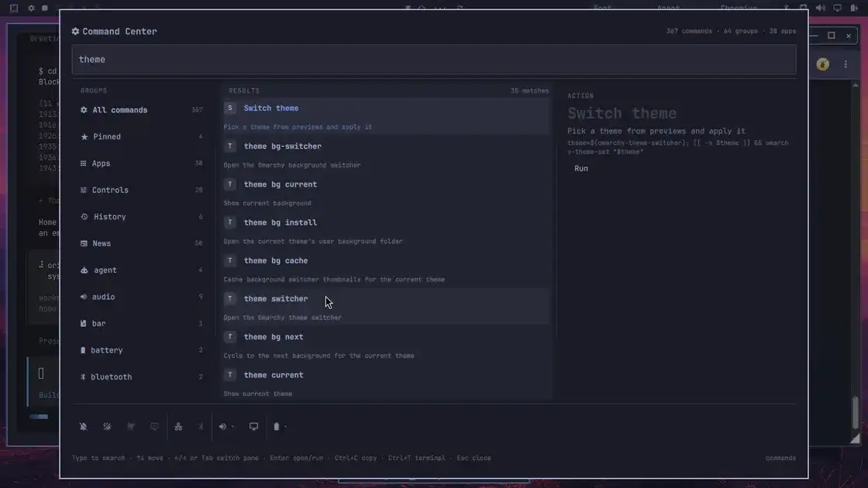Click the battery icon in bottom toolbar
Viewport: 868px width, 488px height.
(x=276, y=427)
